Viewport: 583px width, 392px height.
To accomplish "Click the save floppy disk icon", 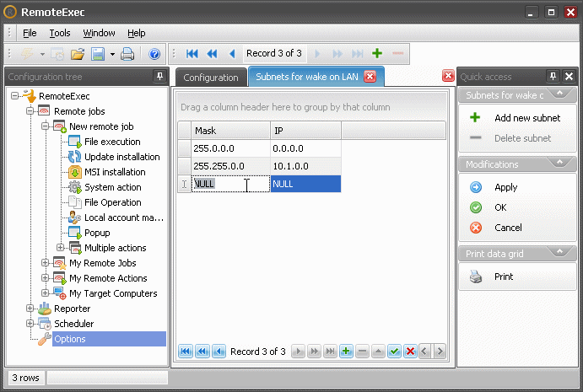I will click(x=98, y=54).
